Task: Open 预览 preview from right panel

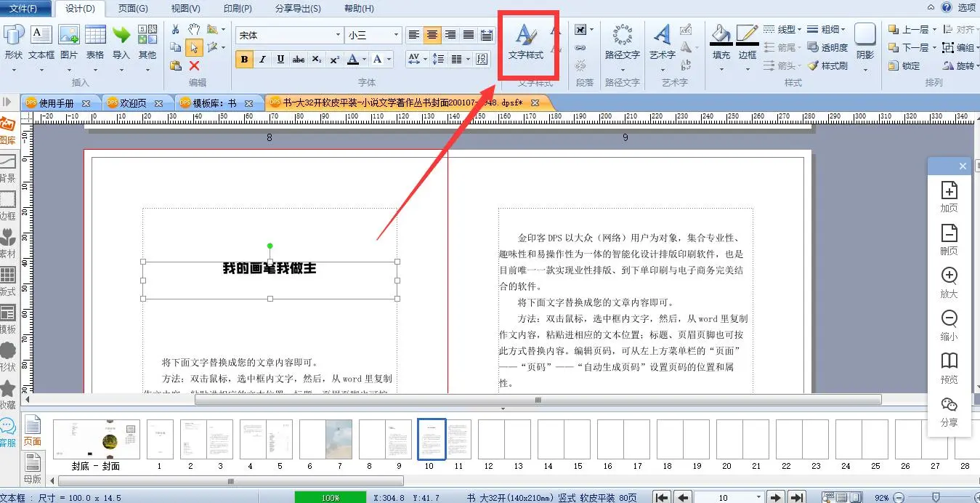Action: tap(949, 367)
